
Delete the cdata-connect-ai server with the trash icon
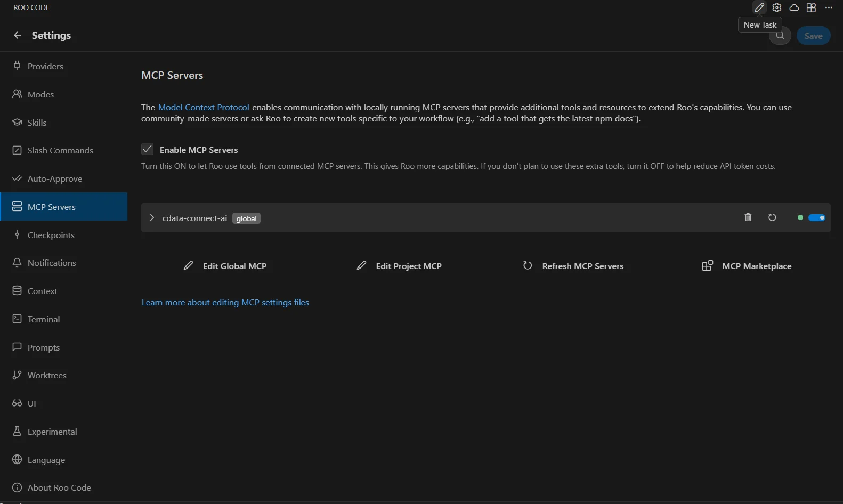748,217
